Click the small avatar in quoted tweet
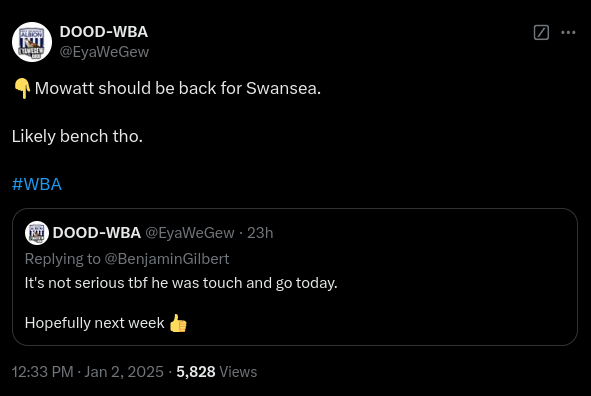 pos(37,233)
